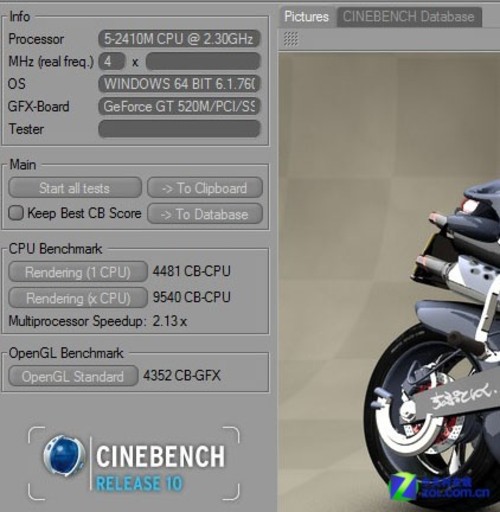
Task: Click the CINEBENCH Release 10 logo
Action: click(x=134, y=463)
